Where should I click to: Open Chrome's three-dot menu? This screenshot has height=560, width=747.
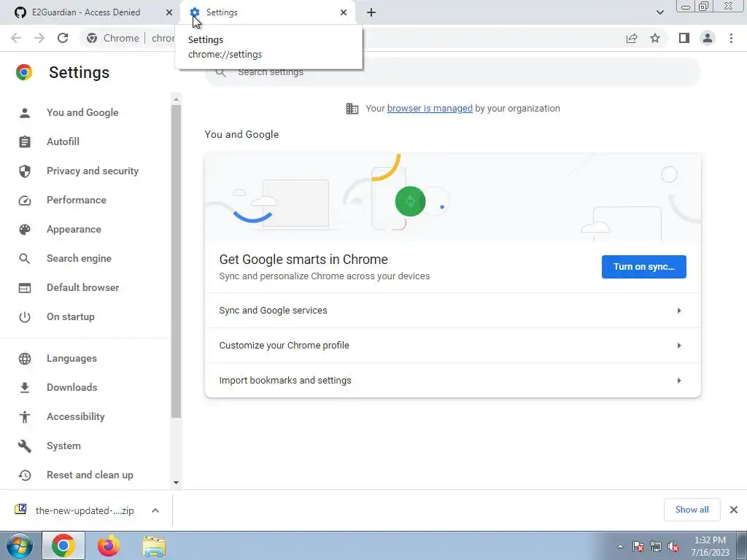tap(731, 38)
